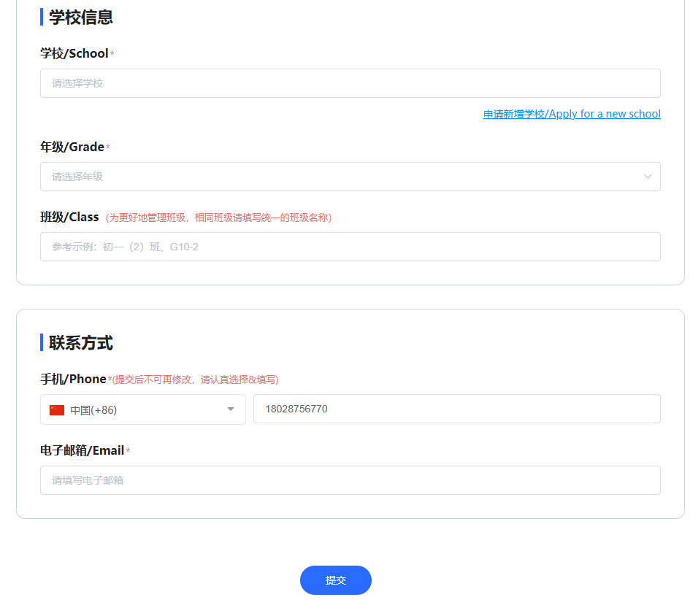Image resolution: width=690 pixels, height=616 pixels.
Task: Click the 联系方式 section heading
Action: coord(80,342)
